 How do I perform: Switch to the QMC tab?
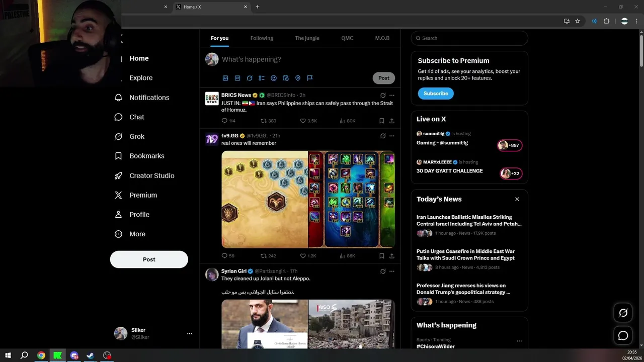point(347,38)
